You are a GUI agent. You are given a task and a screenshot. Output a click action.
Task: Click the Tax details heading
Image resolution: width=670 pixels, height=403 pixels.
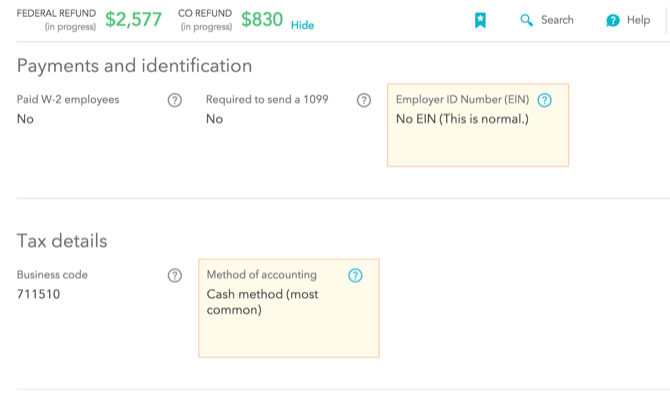pyautogui.click(x=62, y=241)
